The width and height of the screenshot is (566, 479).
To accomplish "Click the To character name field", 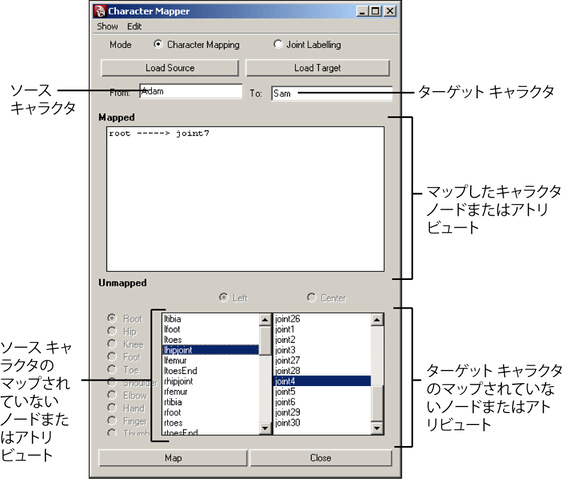I will click(x=332, y=93).
